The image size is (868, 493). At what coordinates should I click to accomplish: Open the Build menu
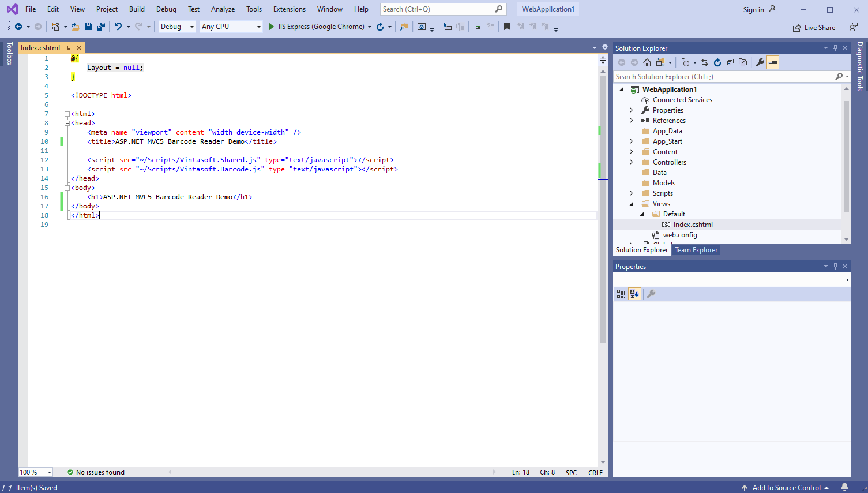point(137,9)
